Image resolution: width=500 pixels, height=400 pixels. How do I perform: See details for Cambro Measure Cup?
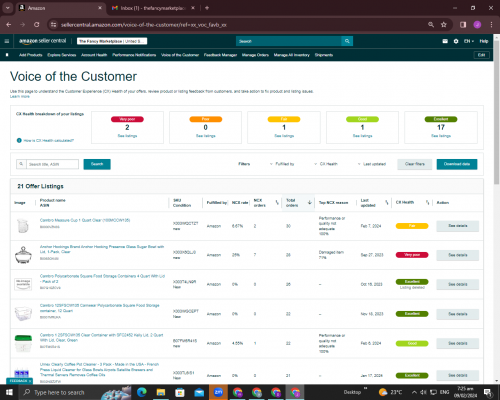click(x=458, y=226)
